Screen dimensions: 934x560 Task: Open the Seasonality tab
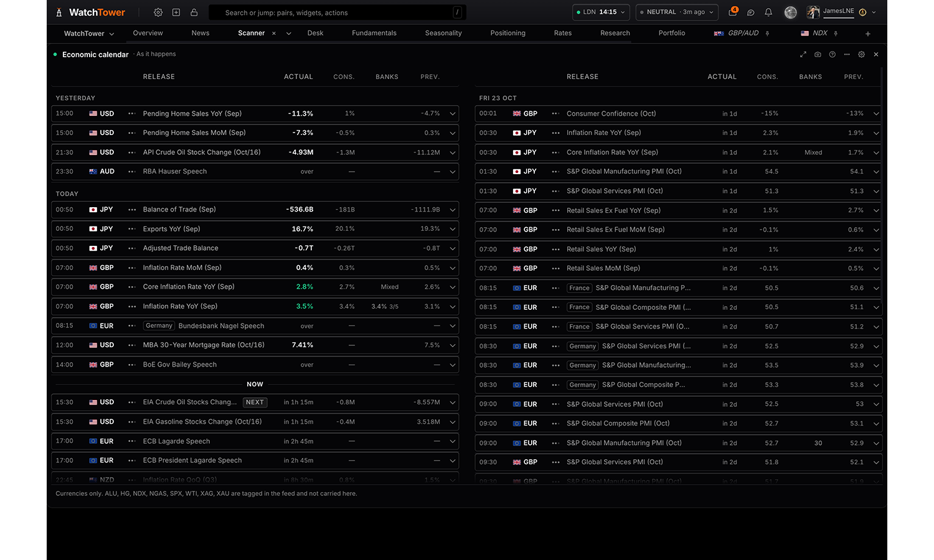pos(443,34)
